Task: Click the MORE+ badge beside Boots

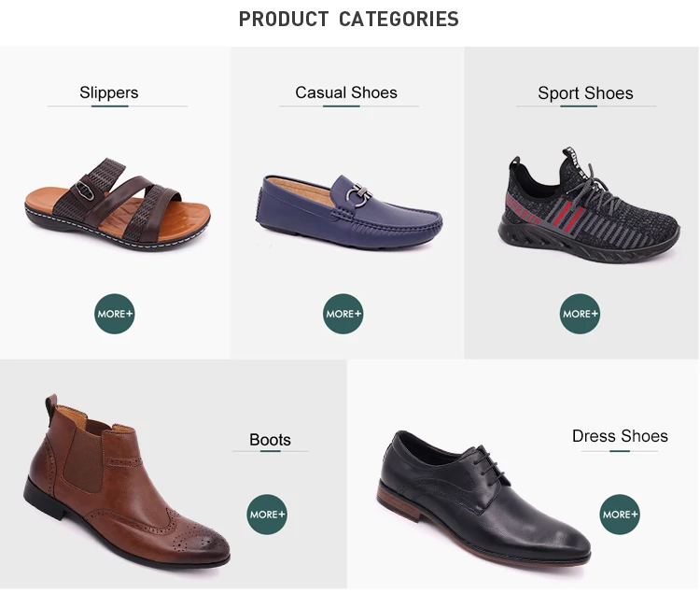Action: tap(267, 515)
